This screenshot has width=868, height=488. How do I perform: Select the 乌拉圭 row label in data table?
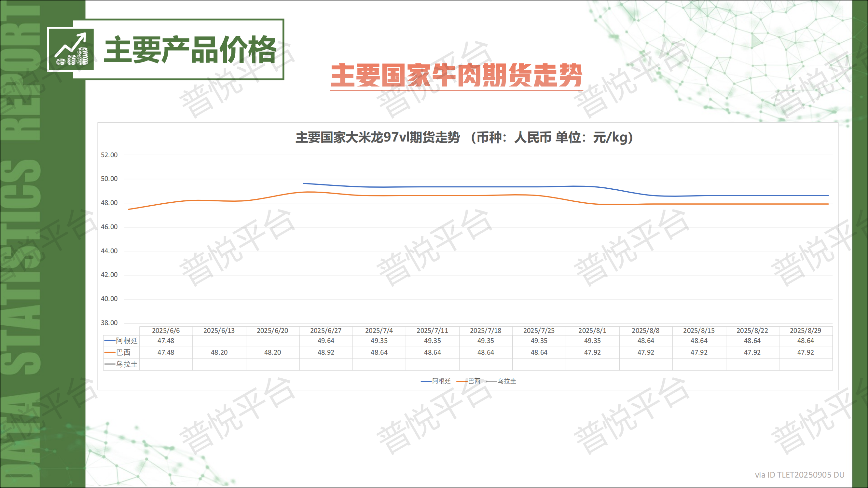click(126, 364)
